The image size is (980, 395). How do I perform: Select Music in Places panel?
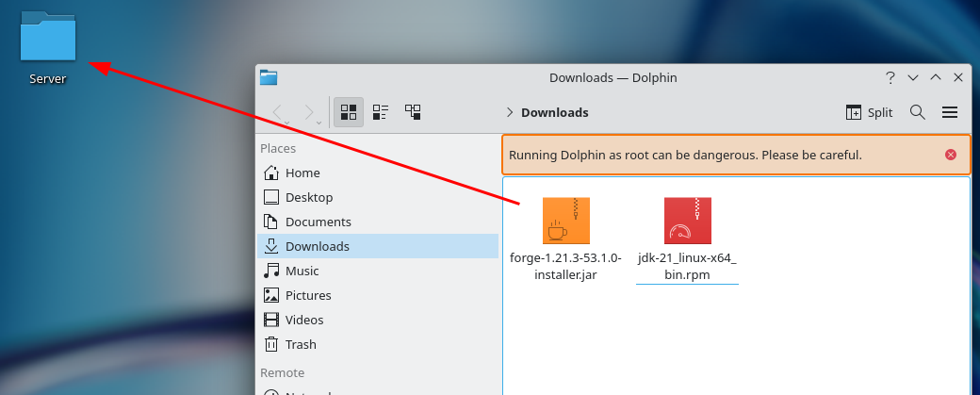[302, 272]
